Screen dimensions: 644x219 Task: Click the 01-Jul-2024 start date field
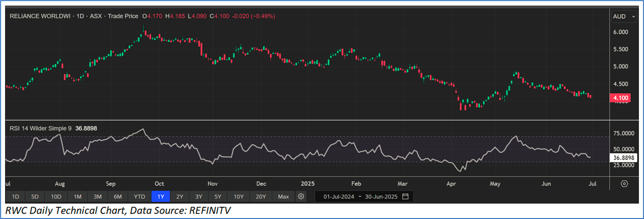[338, 197]
